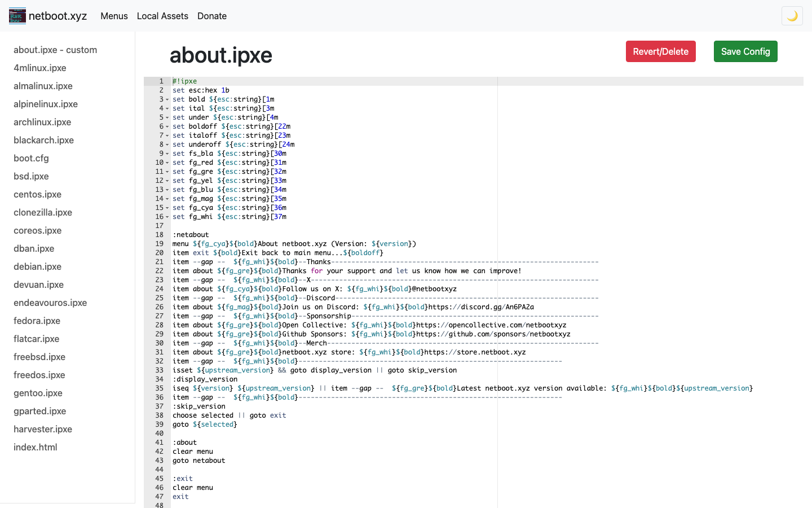Collapse the fold arrow on line 3

click(167, 99)
